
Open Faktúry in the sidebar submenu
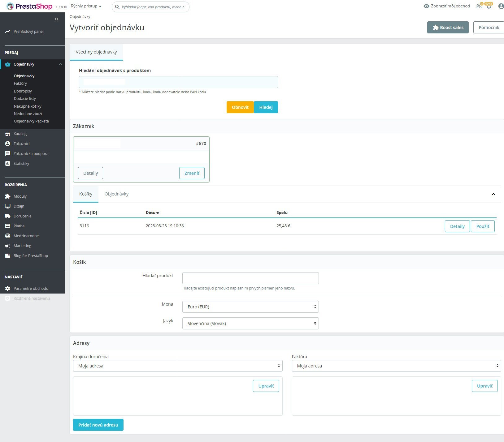[x=20, y=84]
